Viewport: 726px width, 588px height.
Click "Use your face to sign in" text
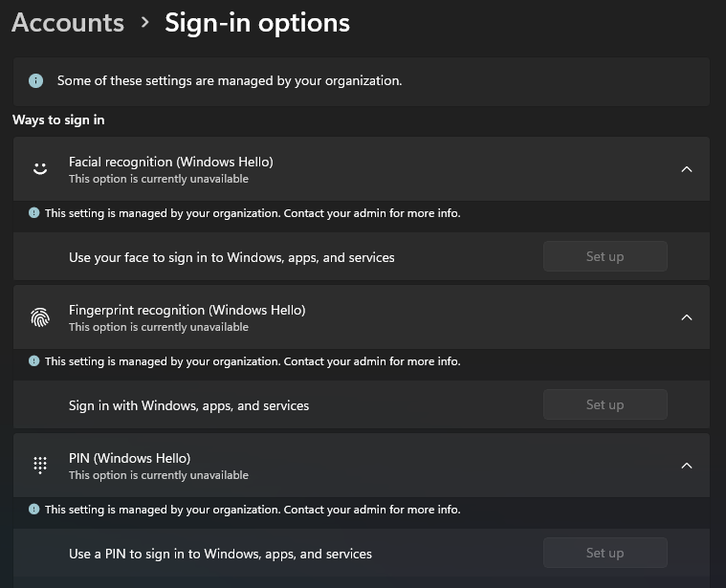click(x=231, y=257)
